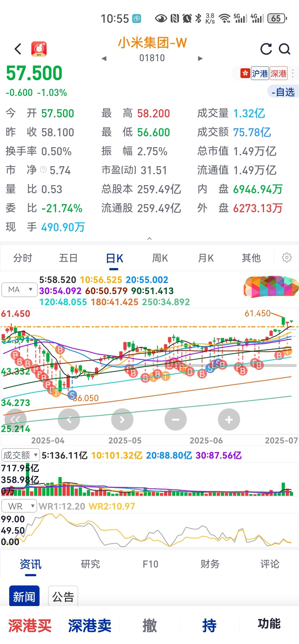This screenshot has width=299, height=644.
Task: Tap the 外盘 value 6273.13万
Action: 258,208
